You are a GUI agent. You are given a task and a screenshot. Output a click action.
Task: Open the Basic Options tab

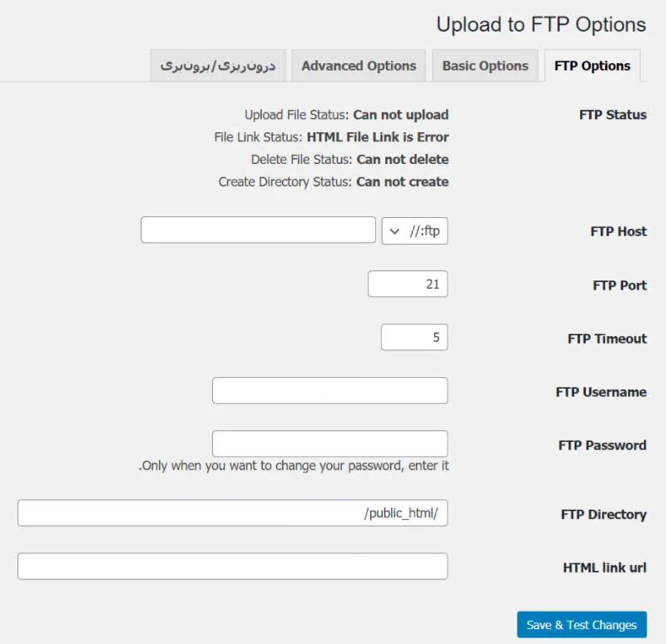pyautogui.click(x=485, y=65)
